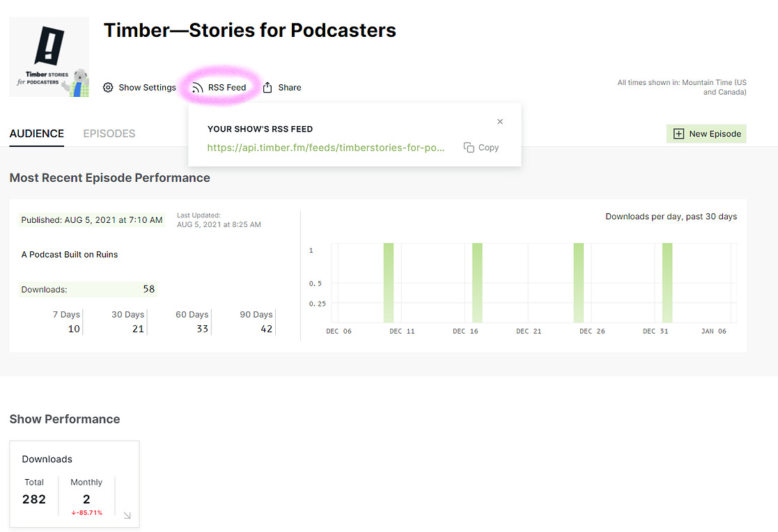Select the 30 Days downloads value
Viewport: 778px width, 532px height.
coord(138,329)
